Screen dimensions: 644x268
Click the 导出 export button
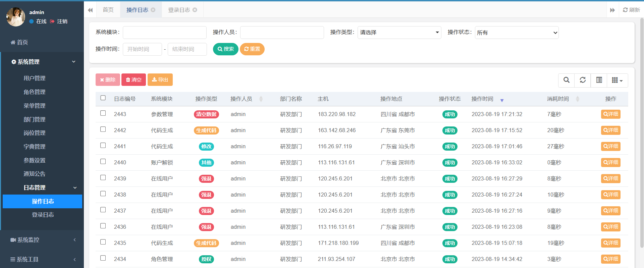click(160, 79)
